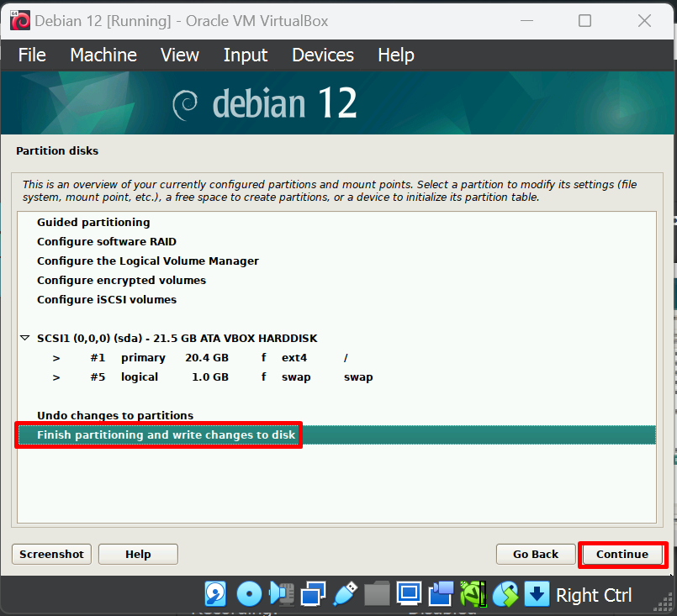Image resolution: width=677 pixels, height=616 pixels.
Task: Click the green turtle CPU execution icon
Action: point(473,594)
